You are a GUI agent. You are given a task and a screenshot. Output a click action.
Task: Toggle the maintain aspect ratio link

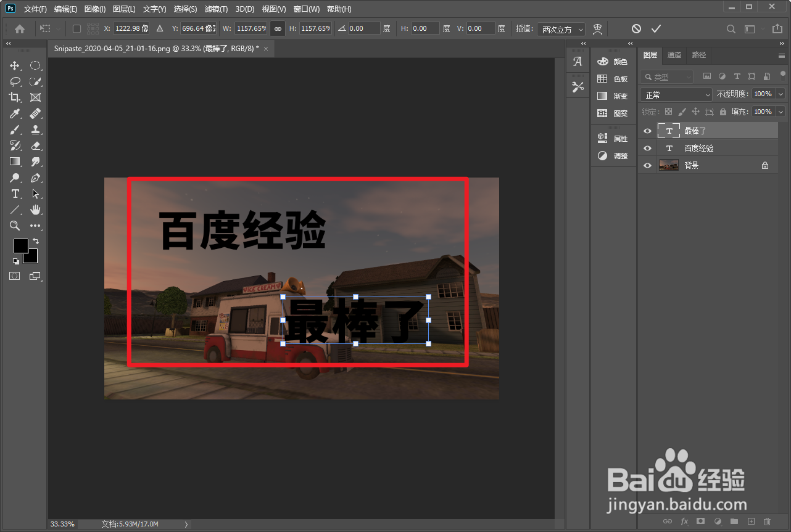click(x=278, y=29)
